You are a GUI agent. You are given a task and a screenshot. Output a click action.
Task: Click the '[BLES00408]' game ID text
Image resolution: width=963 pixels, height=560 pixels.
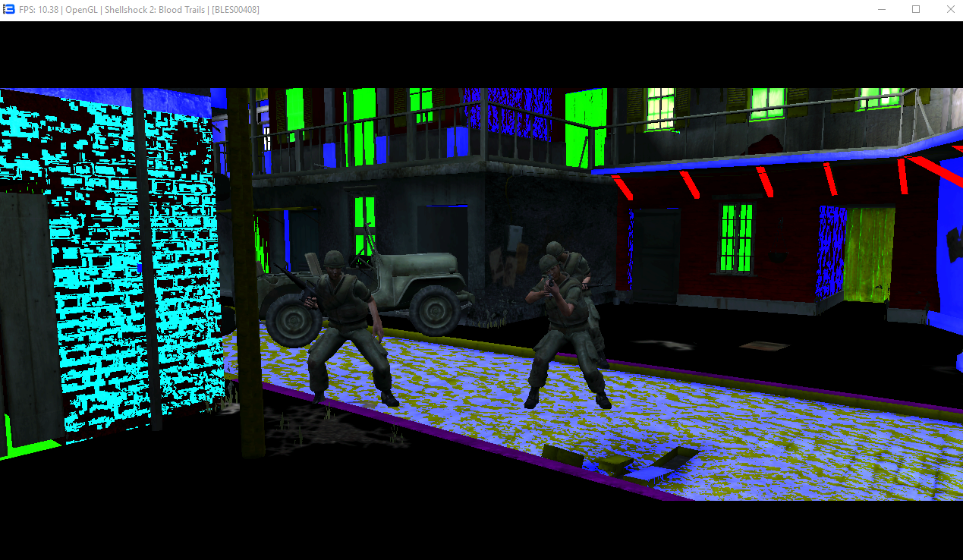tap(236, 10)
